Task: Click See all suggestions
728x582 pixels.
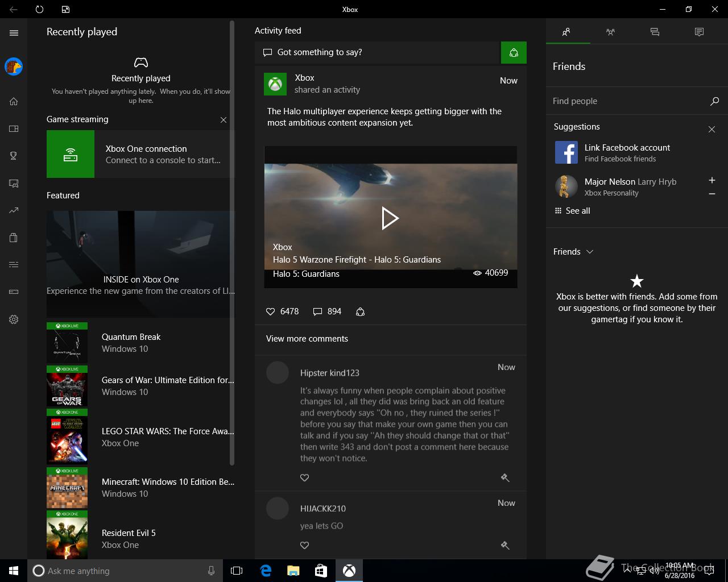Action: coord(572,211)
